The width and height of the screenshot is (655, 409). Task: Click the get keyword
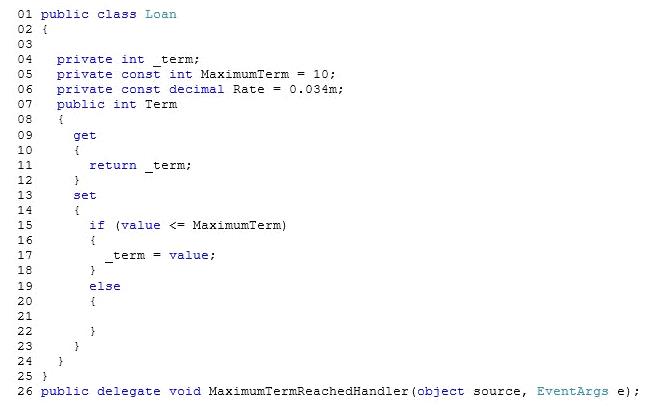(85, 136)
